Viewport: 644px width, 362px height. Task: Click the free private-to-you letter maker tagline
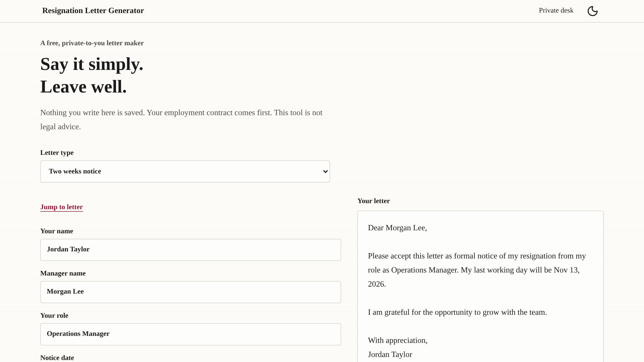coord(92,43)
